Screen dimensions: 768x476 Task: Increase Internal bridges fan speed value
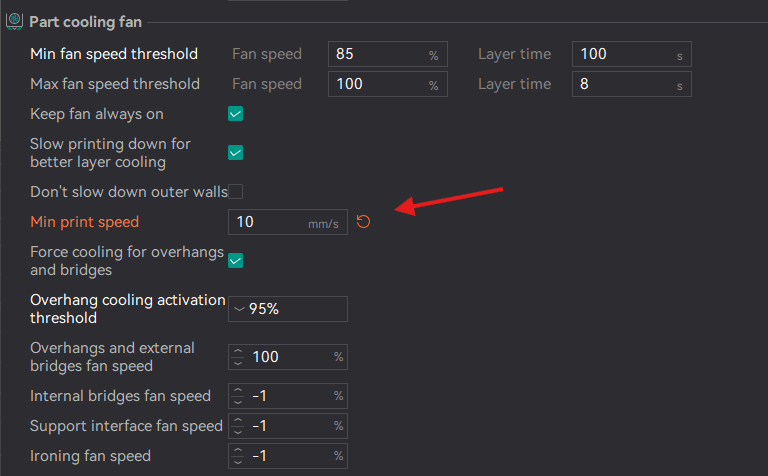pyautogui.click(x=238, y=391)
